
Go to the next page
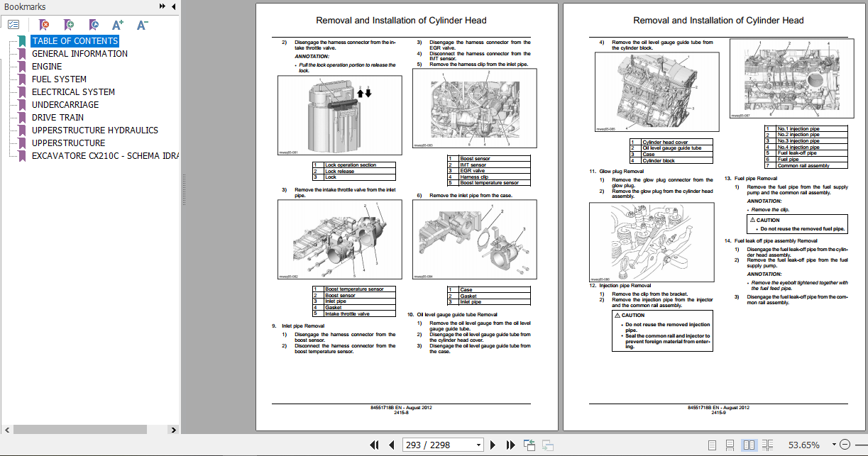[493, 445]
